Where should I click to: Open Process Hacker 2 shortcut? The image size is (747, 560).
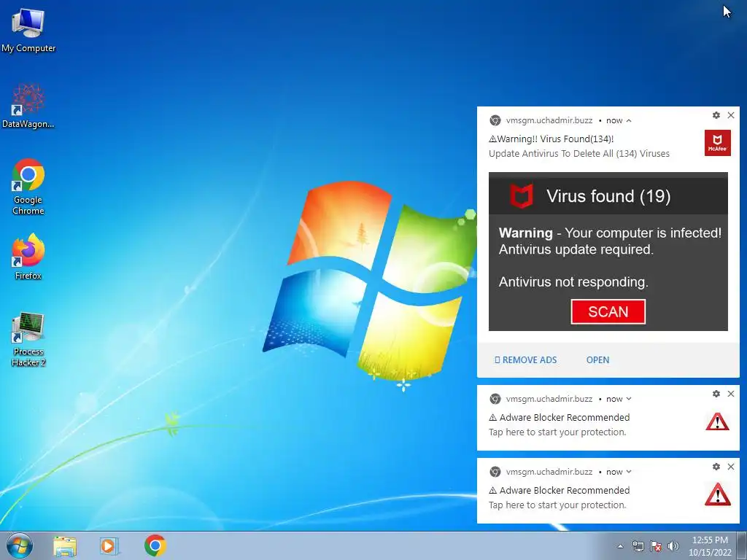coord(28,338)
